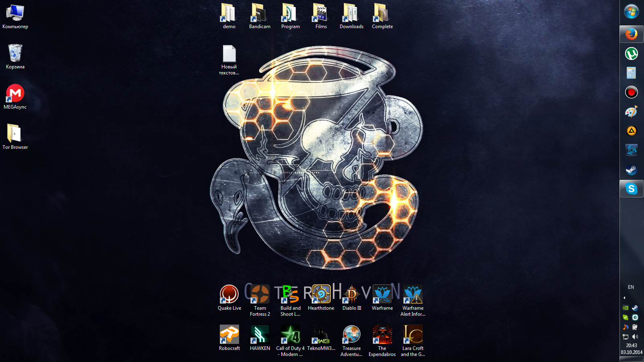Open Steam tray icon

coord(635,308)
